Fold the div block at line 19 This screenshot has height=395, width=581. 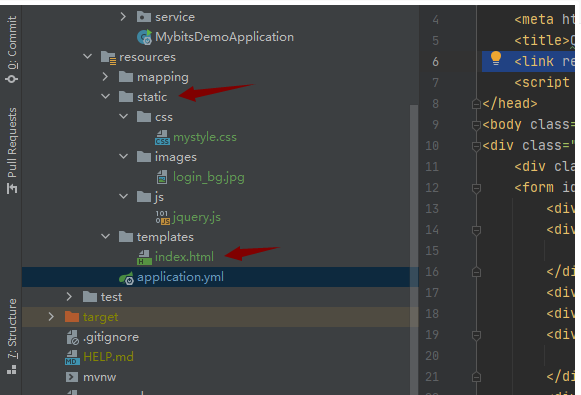pyautogui.click(x=476, y=335)
